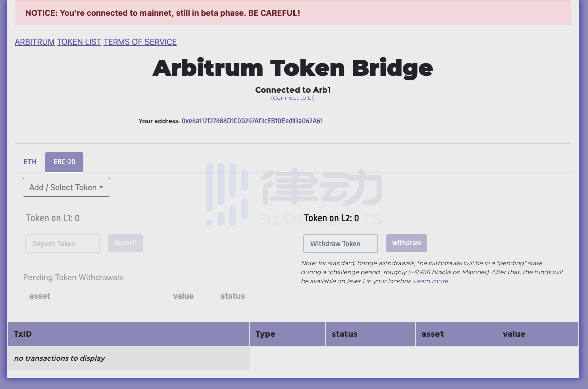Select the ERC-20 tab
Viewport: 588px width, 389px height.
click(64, 162)
